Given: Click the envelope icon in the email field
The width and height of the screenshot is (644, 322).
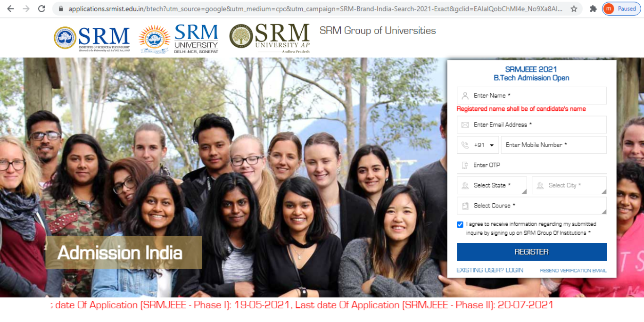Looking at the screenshot, I should pos(466,124).
